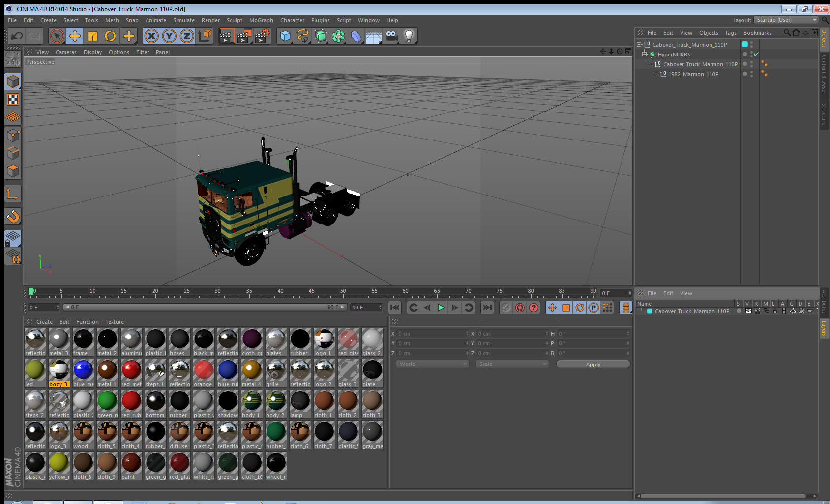Add a floor environment object icon
The width and height of the screenshot is (830, 504).
[x=374, y=36]
